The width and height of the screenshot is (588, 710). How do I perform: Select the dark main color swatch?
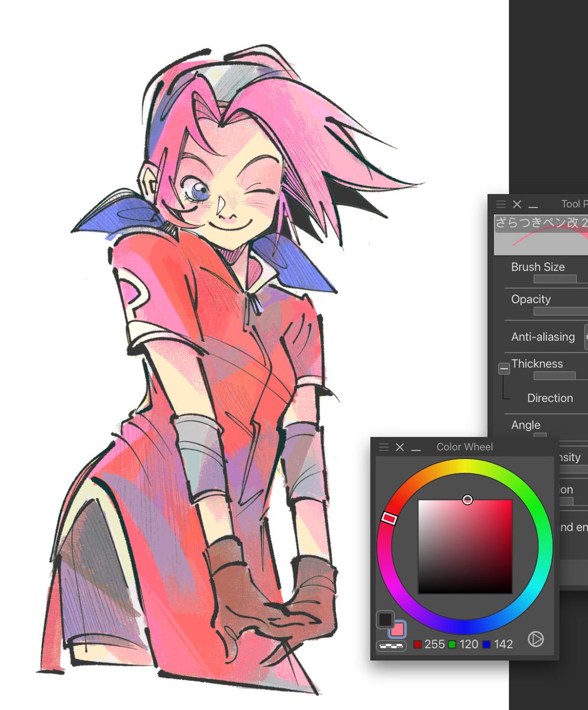pos(385,619)
